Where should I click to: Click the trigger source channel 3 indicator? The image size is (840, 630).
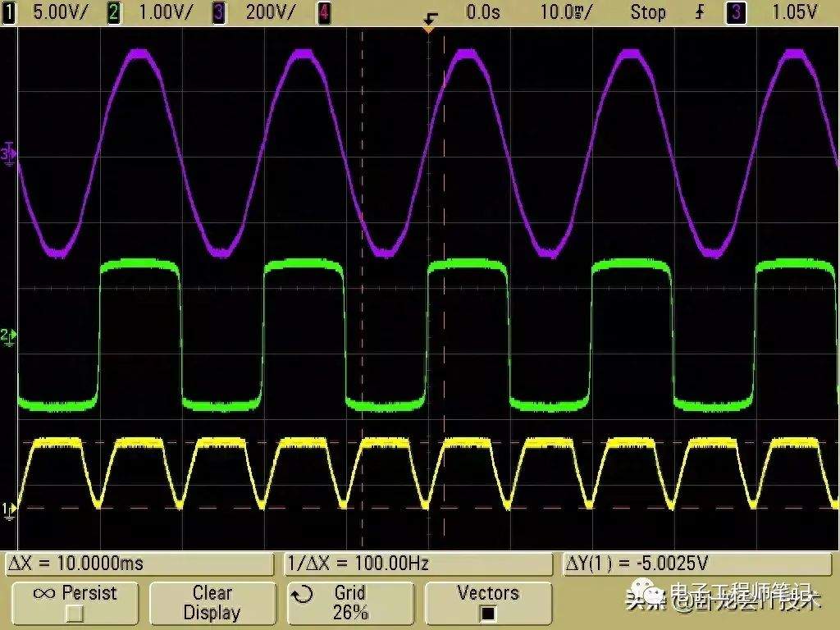click(x=736, y=12)
